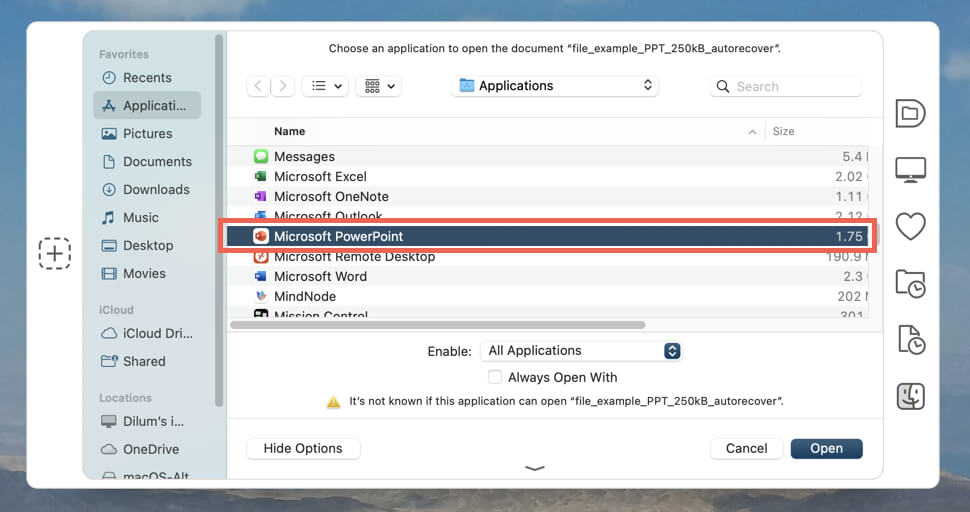Screen dimensions: 970x512
Task: Choose Microsoft Word from the list
Action: click(x=320, y=277)
